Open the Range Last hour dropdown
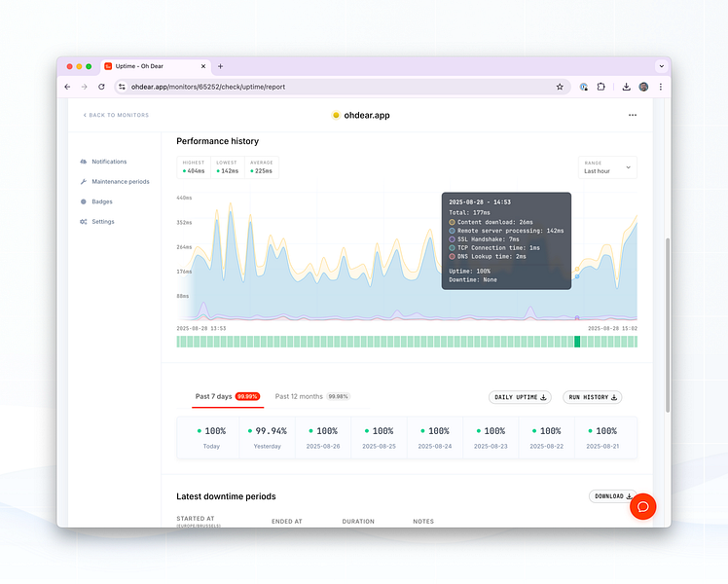The image size is (728, 584). (607, 167)
